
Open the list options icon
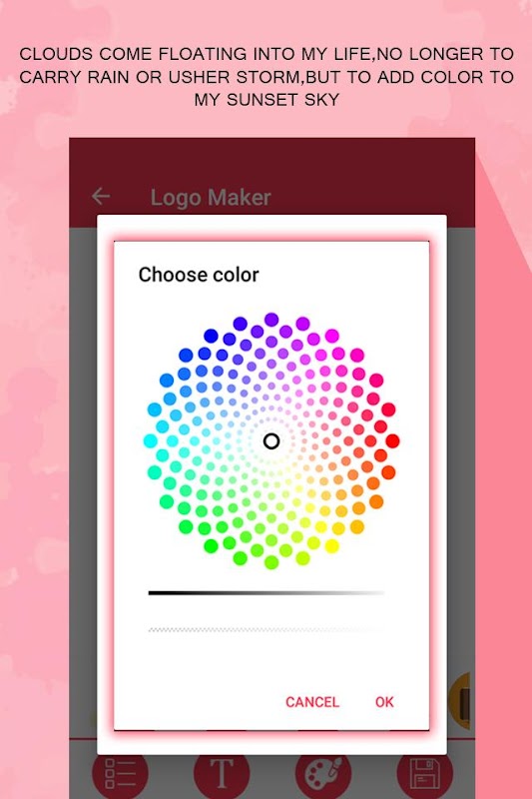pyautogui.click(x=120, y=775)
